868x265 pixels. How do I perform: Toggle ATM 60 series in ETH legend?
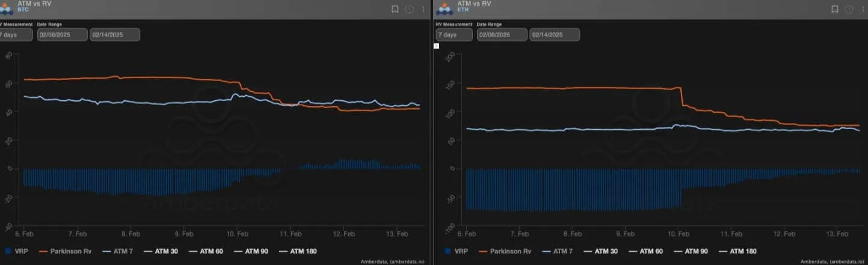coord(645,251)
